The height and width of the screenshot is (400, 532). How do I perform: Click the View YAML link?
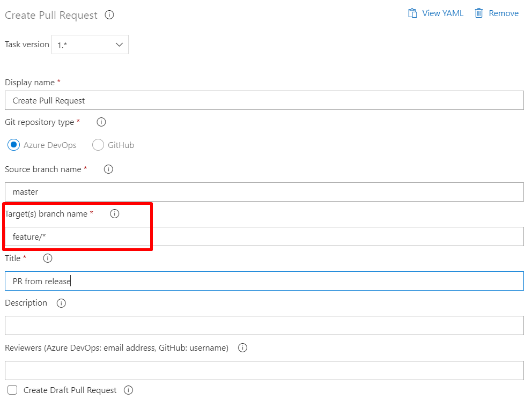(x=442, y=13)
